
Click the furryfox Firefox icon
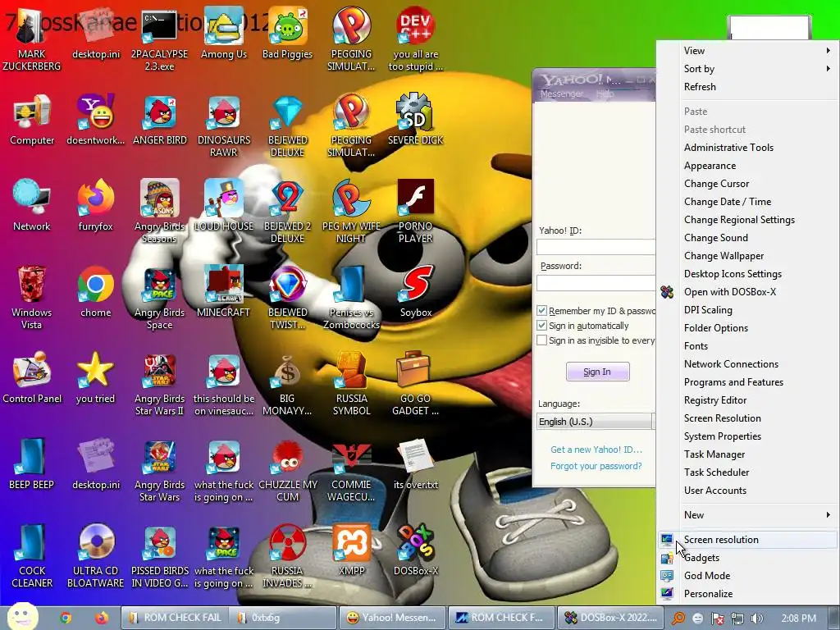(96, 205)
